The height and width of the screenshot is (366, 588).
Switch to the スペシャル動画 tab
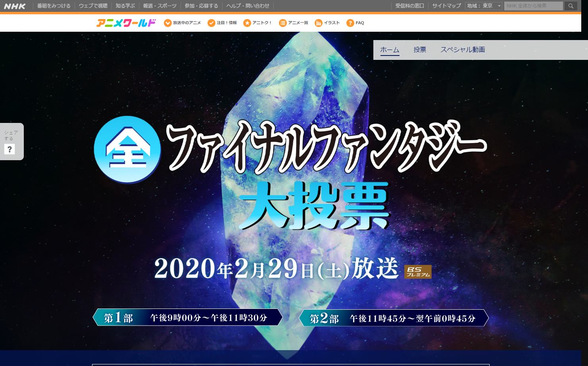tap(463, 50)
